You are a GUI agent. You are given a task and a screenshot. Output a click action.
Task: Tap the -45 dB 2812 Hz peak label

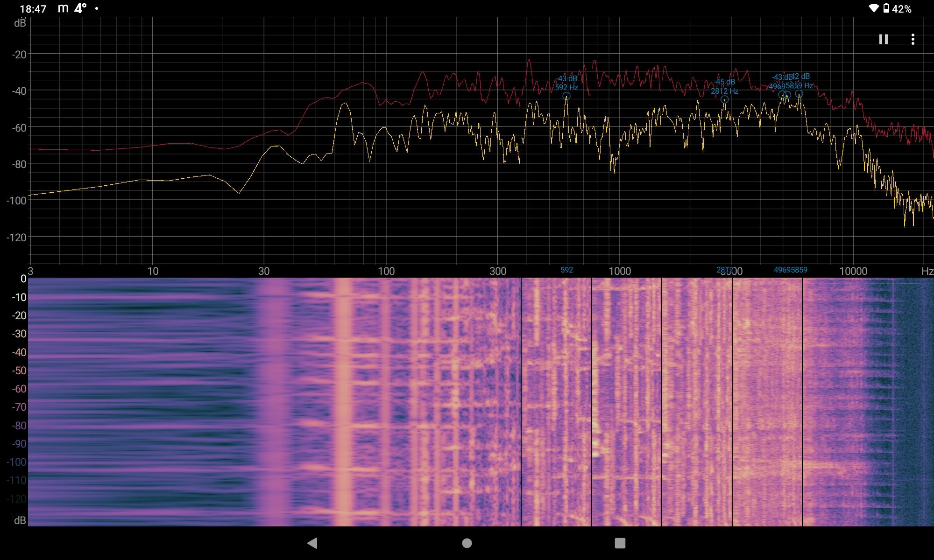coord(724,87)
